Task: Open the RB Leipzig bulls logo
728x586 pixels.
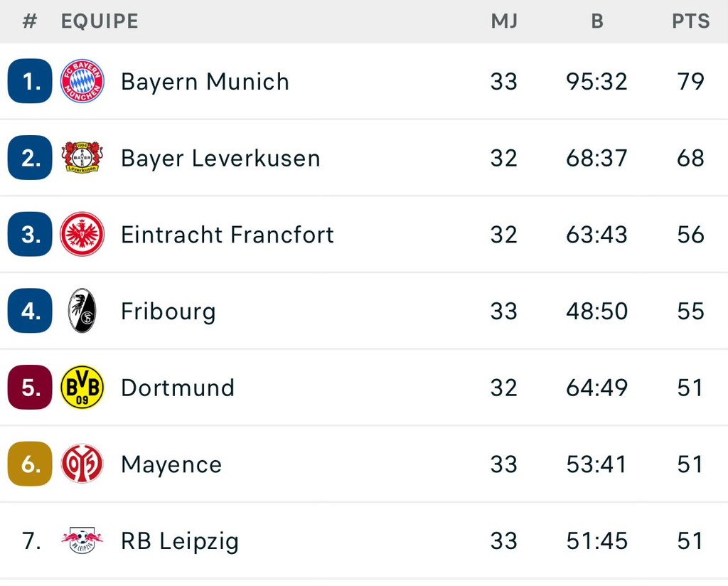Action: pos(82,540)
